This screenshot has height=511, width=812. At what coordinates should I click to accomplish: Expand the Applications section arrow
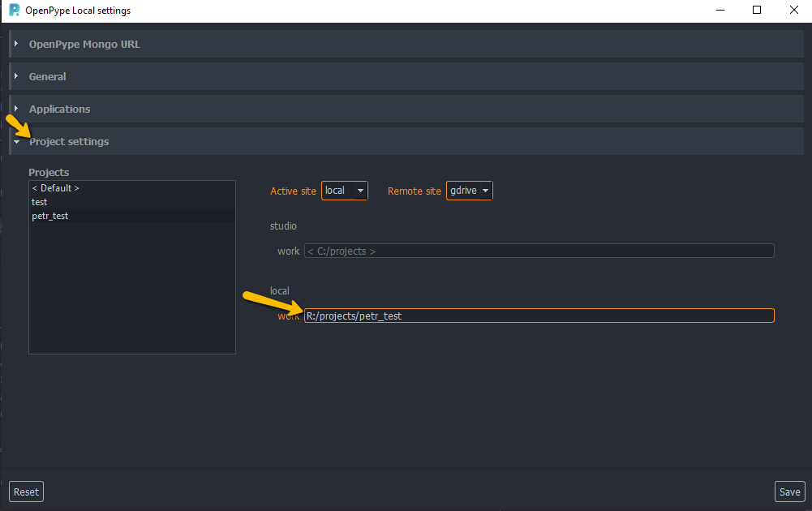(16, 109)
